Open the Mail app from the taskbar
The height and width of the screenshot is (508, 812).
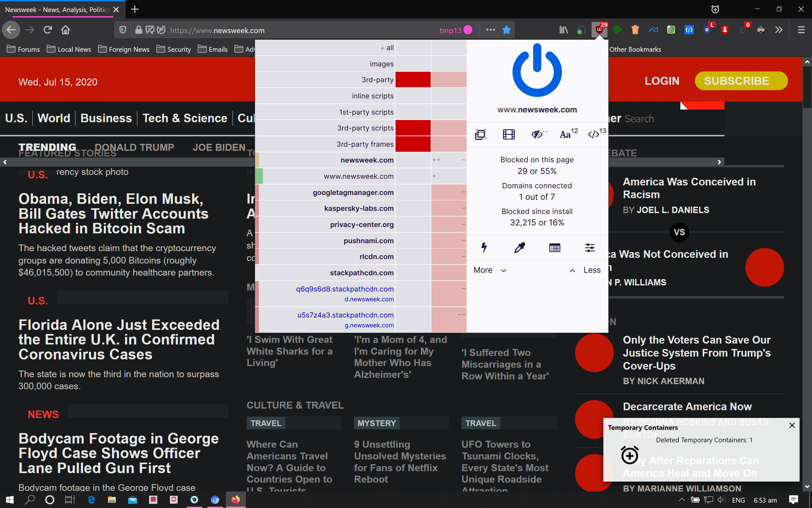tap(133, 500)
